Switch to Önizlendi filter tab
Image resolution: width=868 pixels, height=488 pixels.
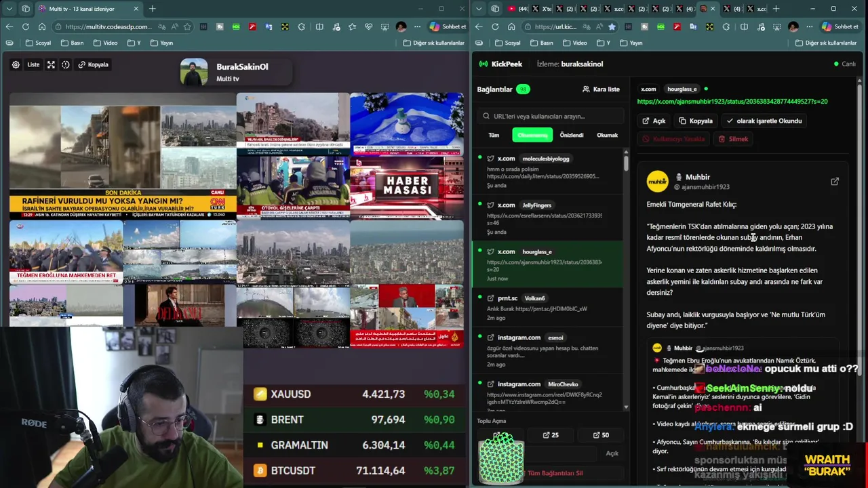[571, 135]
